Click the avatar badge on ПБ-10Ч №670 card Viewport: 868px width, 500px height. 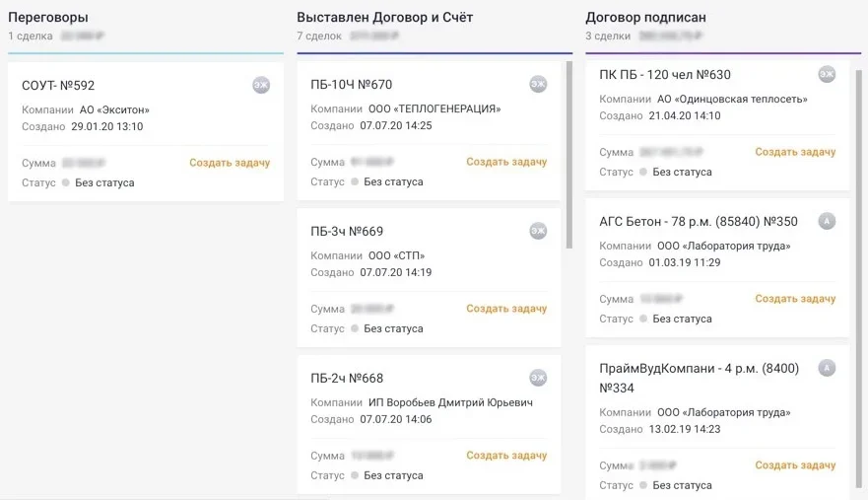538,84
